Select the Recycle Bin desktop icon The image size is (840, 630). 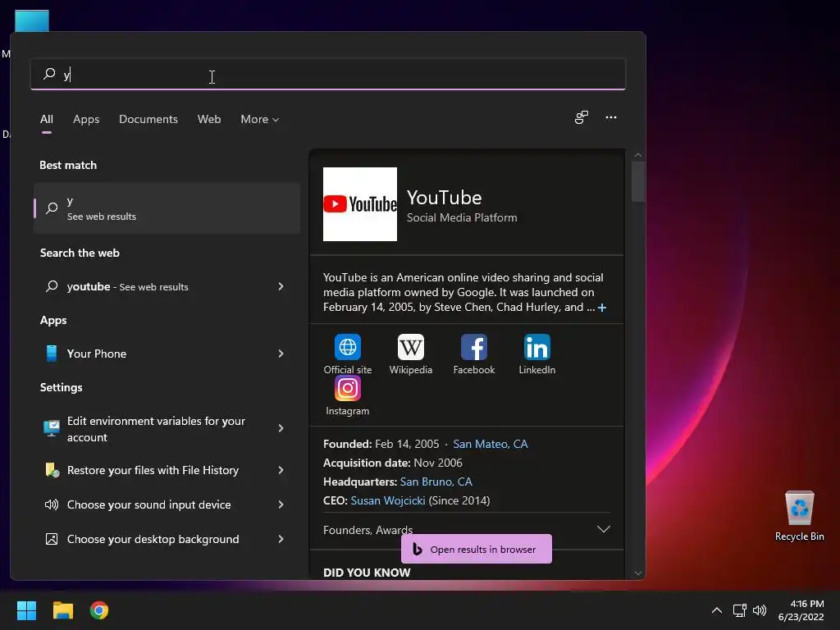pos(799,516)
